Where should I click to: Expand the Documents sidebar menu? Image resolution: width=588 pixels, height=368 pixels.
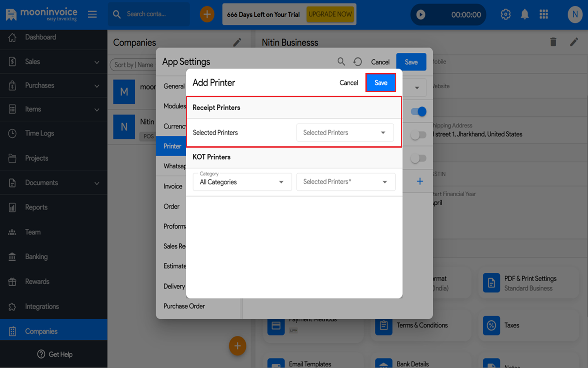[53, 183]
